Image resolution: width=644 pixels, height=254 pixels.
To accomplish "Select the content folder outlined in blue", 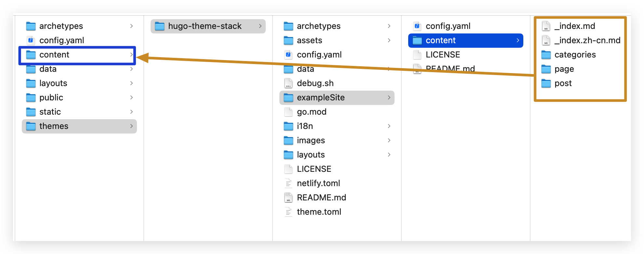I will coord(54,55).
